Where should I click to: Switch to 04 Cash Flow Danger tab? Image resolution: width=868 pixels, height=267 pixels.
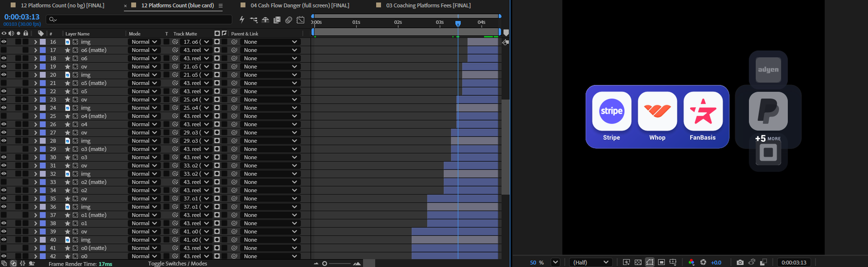[x=300, y=5]
